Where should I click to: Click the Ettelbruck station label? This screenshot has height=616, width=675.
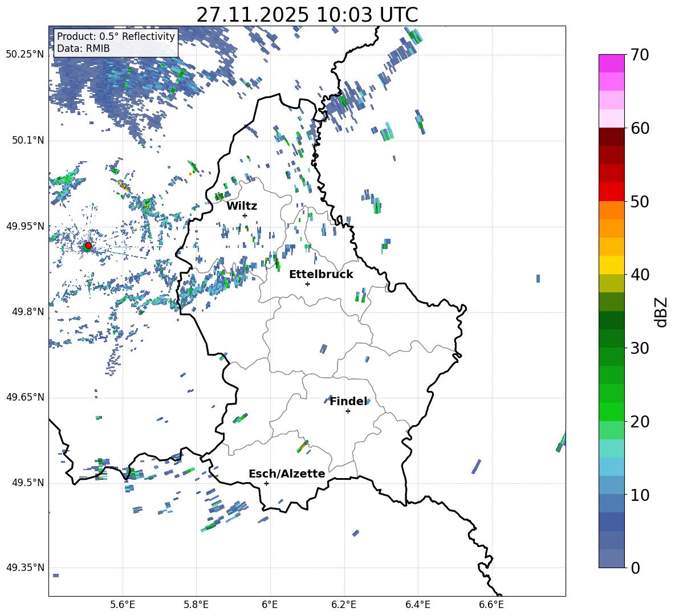pyautogui.click(x=321, y=275)
